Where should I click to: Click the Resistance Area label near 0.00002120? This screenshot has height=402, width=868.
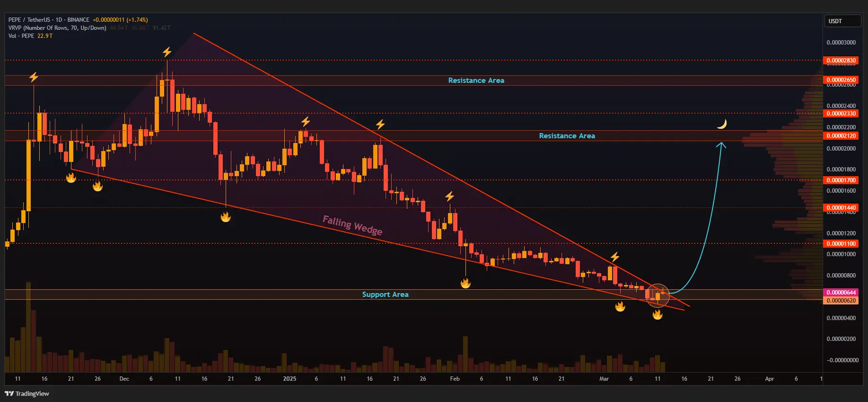[x=567, y=136]
